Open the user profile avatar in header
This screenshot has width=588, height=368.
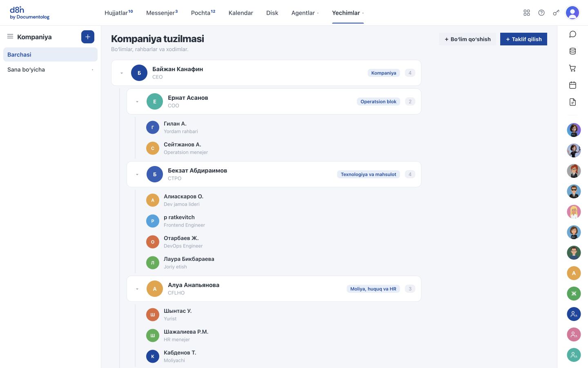click(x=572, y=13)
